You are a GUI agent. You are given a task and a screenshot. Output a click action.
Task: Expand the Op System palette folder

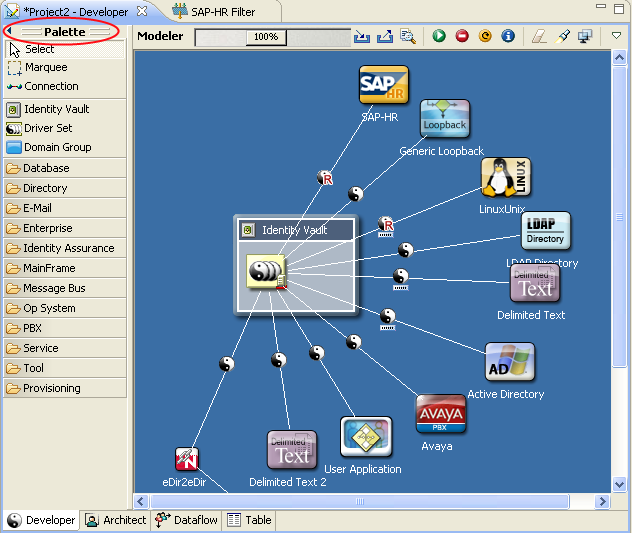tap(65, 308)
